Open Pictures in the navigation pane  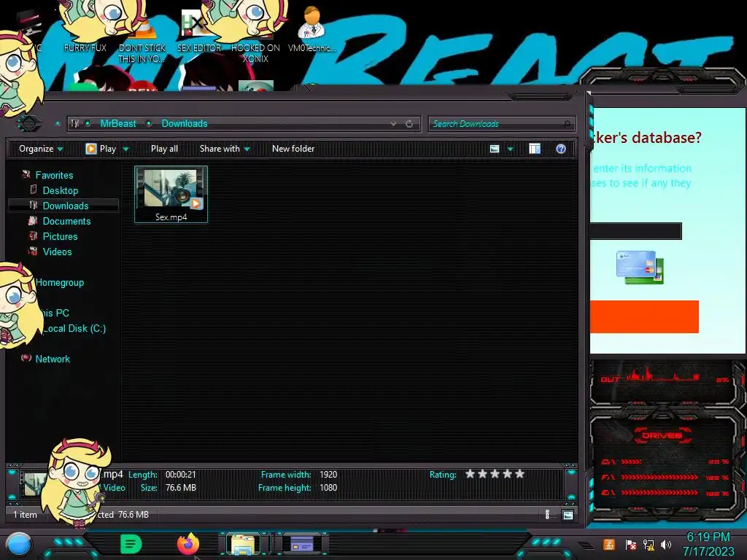(x=60, y=236)
